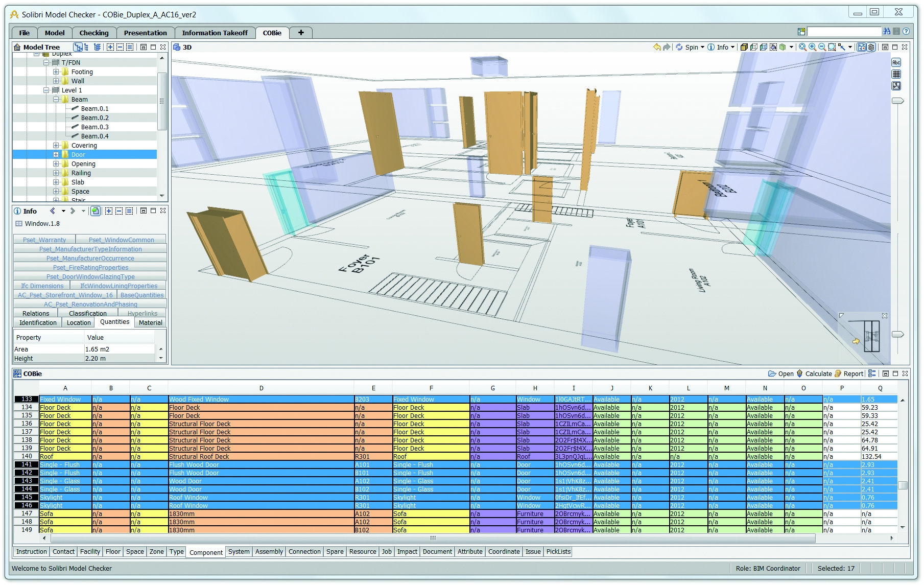Click the search input field at top right

pyautogui.click(x=844, y=32)
